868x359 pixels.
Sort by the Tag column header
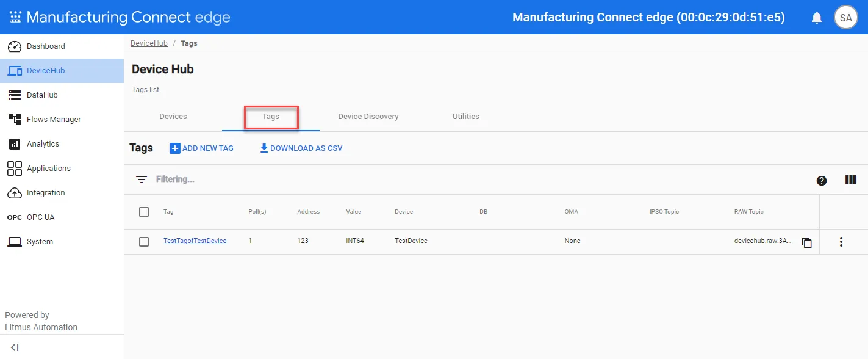[168, 212]
